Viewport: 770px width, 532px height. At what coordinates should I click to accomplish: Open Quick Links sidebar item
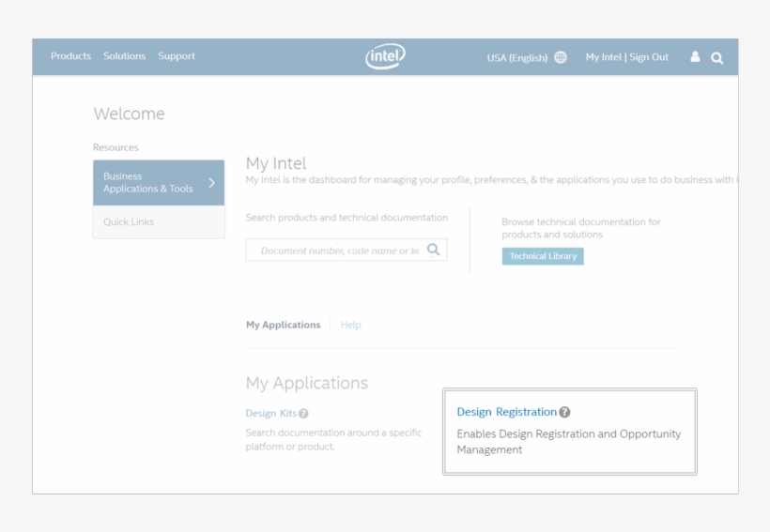159,221
